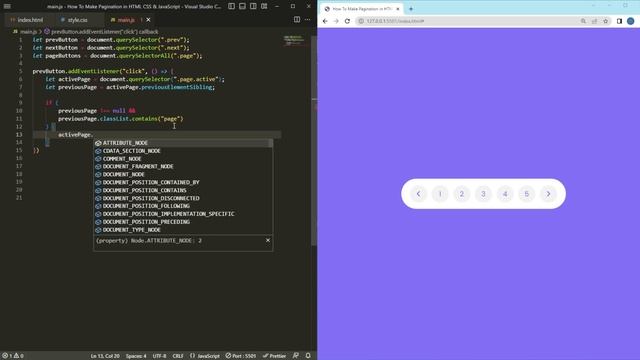Close the suggestion details popup

pyautogui.click(x=268, y=240)
